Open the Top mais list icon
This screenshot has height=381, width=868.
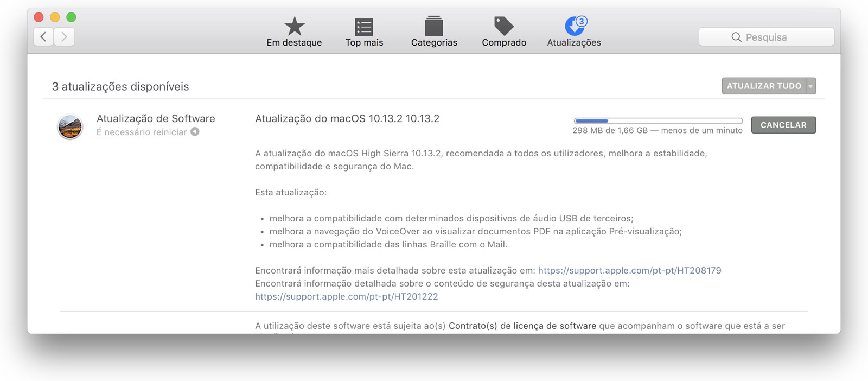coord(364,27)
